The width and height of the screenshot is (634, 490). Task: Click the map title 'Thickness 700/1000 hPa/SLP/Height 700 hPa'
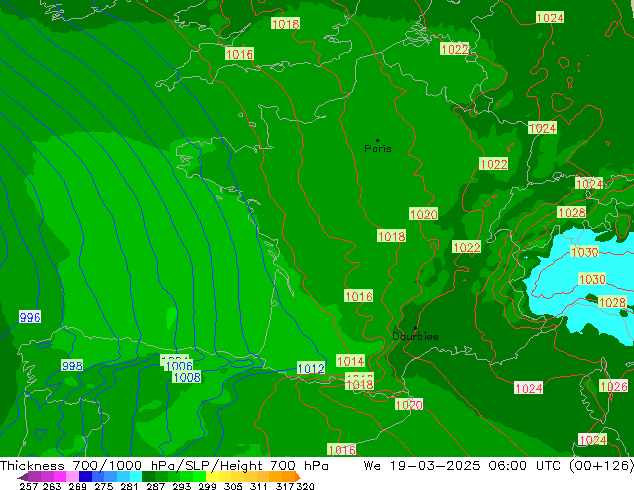164,466
